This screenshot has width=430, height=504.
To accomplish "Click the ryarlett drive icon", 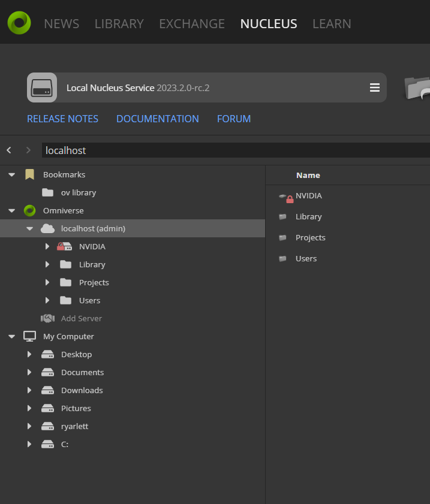I will [47, 427].
